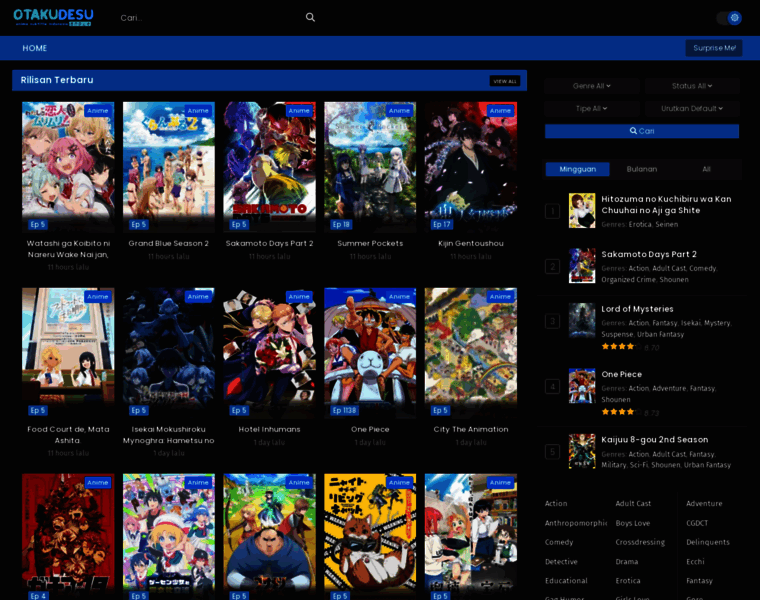Expand the Tipe All dropdown
The height and width of the screenshot is (600, 760).
coord(591,109)
